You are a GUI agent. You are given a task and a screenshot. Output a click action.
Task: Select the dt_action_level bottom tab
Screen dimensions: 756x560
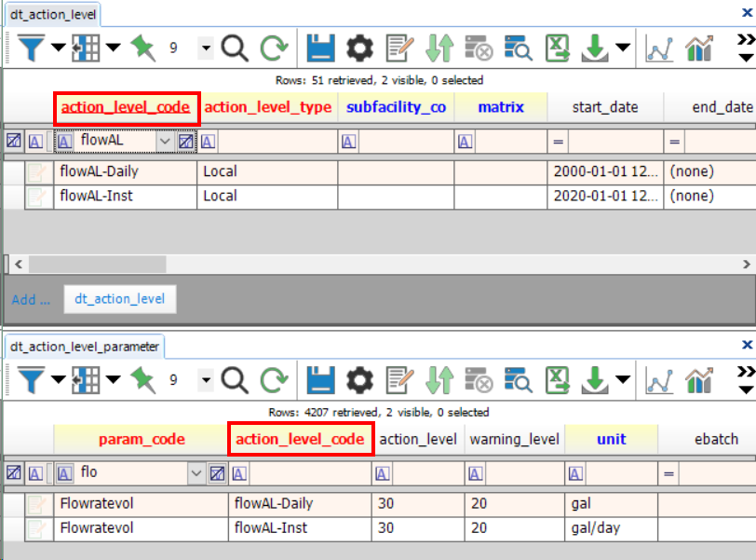click(x=119, y=299)
